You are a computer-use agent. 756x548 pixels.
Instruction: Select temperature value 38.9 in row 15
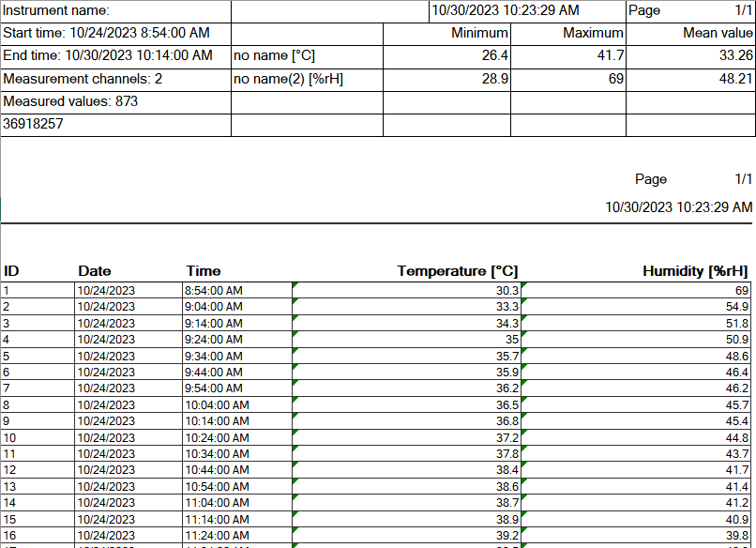507,519
